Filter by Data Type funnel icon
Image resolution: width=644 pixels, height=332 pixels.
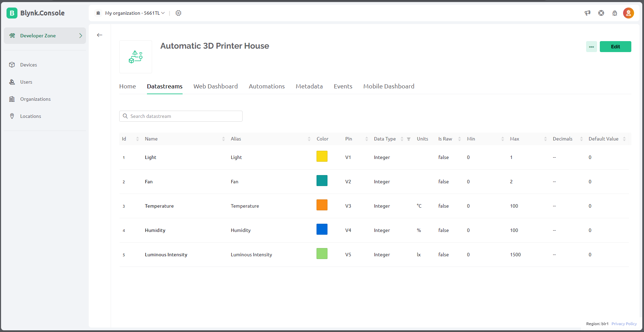pos(409,139)
